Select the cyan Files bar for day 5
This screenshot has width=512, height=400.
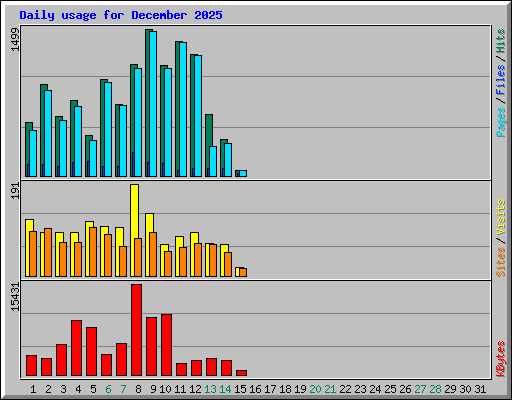93,158
